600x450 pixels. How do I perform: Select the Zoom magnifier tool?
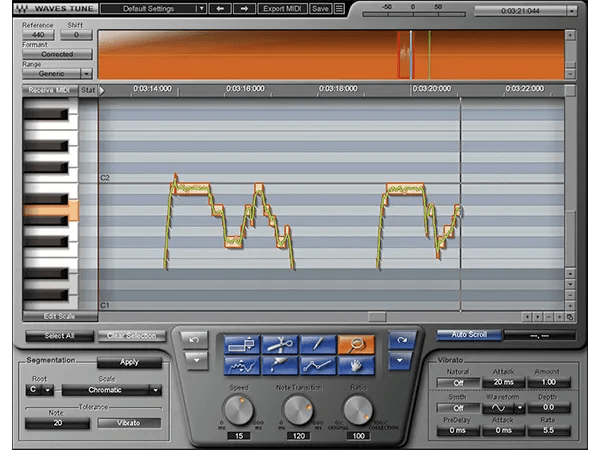[x=356, y=344]
